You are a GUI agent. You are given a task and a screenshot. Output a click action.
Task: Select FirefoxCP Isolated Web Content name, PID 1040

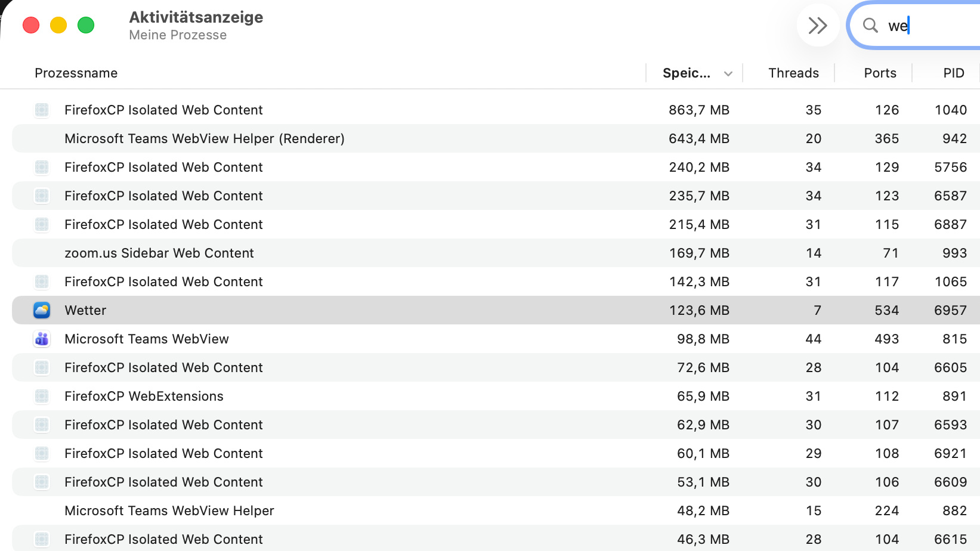pos(163,110)
